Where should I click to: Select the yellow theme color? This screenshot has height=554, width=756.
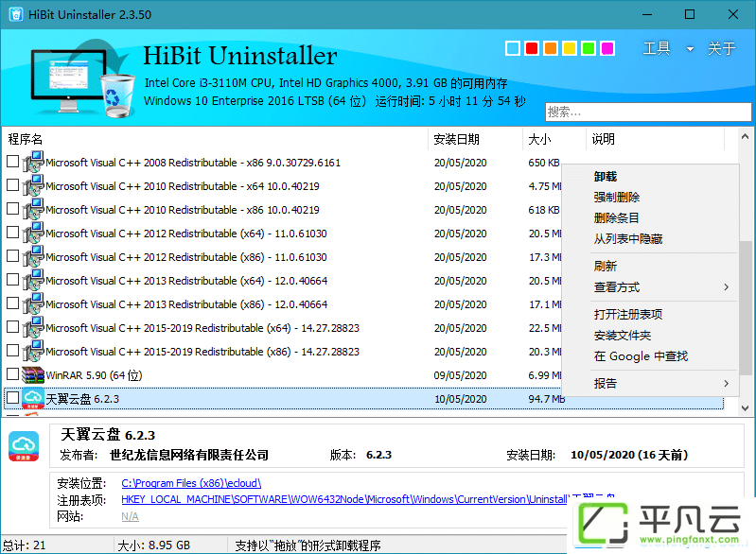coord(570,48)
